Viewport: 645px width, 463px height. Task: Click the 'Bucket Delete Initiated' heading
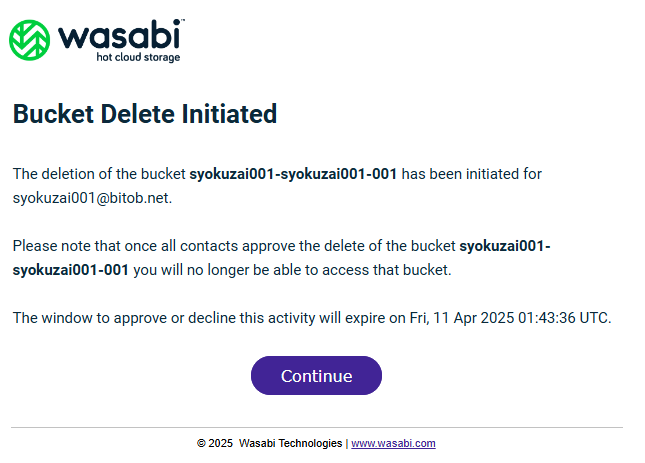click(145, 113)
